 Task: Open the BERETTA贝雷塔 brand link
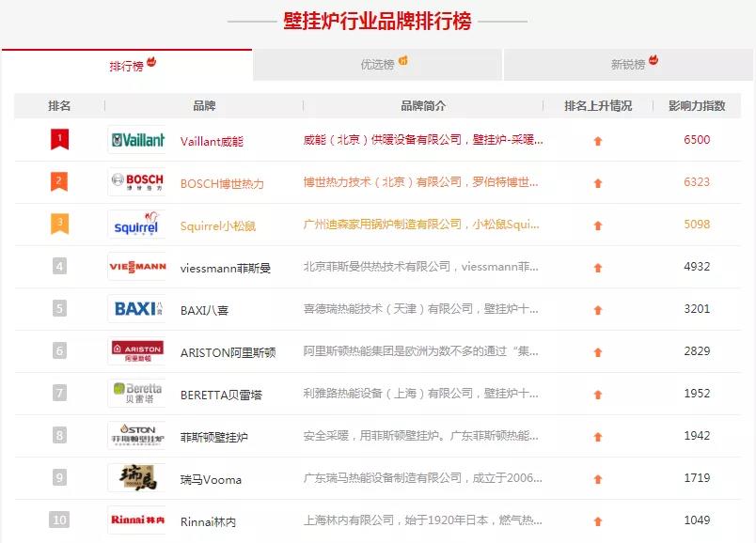click(x=221, y=396)
